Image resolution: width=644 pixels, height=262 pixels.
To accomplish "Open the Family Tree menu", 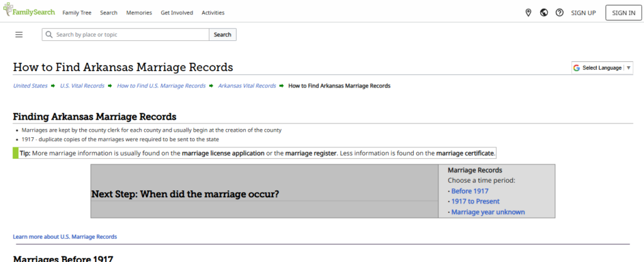I will coord(76,13).
